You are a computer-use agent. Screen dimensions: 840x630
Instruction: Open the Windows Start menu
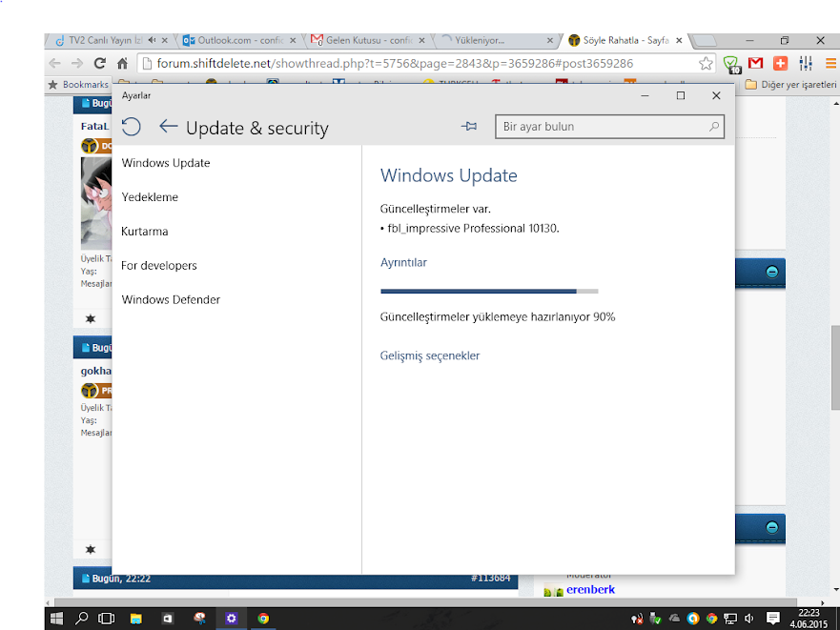56,619
